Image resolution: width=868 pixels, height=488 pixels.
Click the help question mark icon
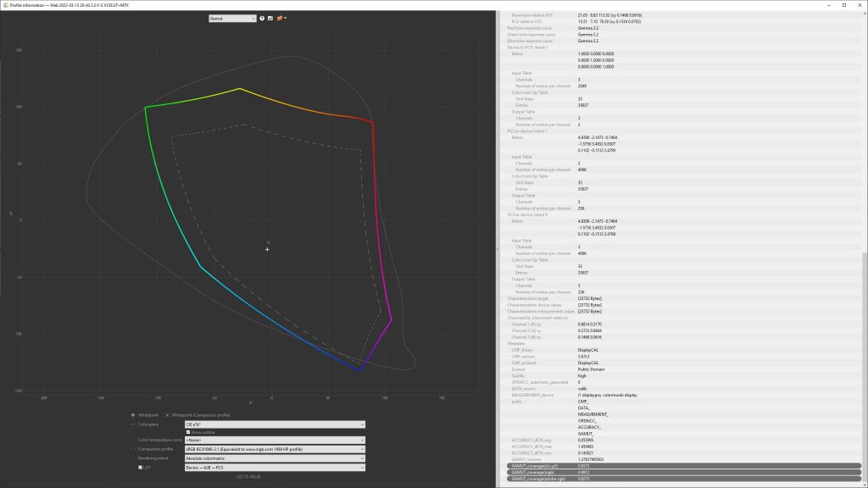[x=262, y=19]
